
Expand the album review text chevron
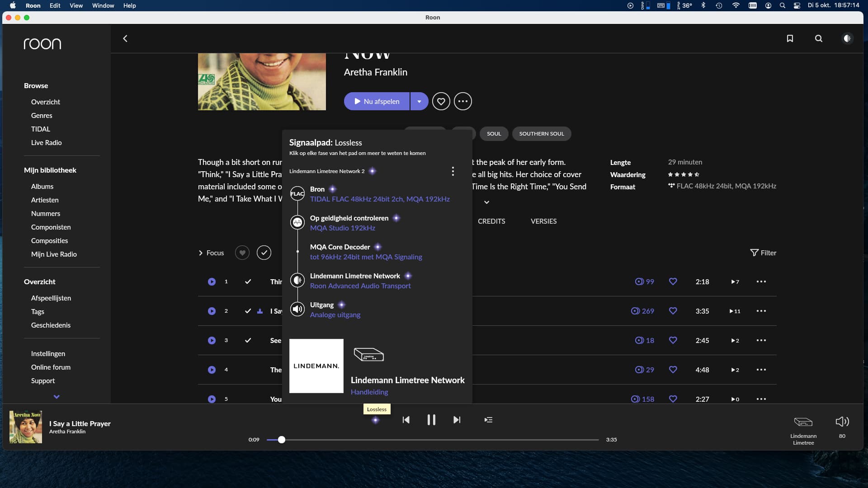(486, 202)
